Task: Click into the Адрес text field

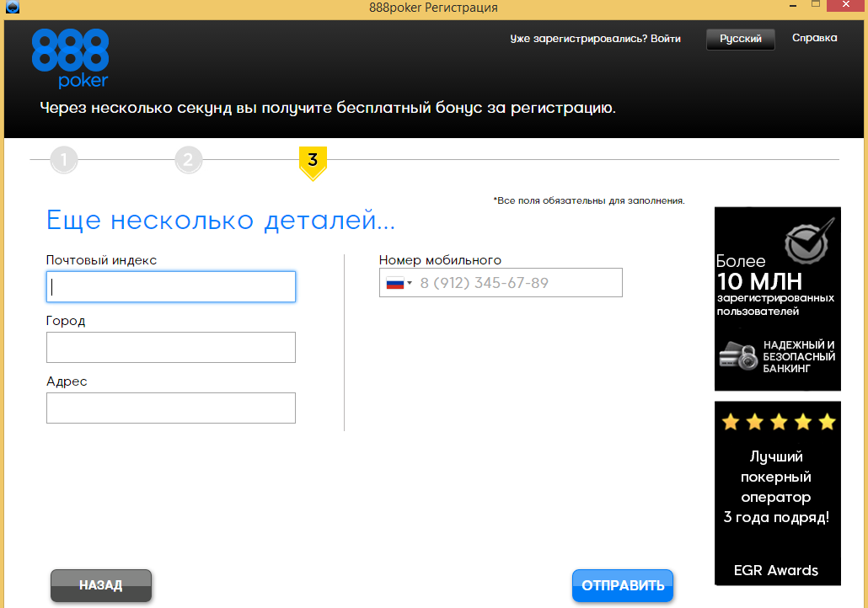Action: (171, 408)
